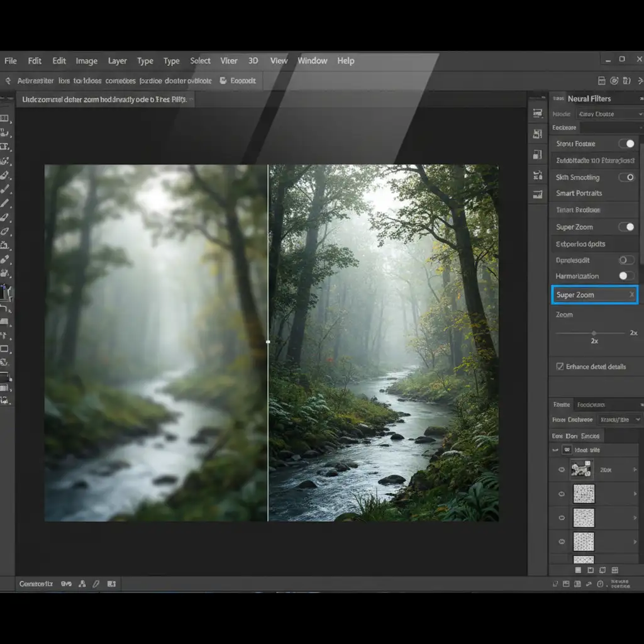Click the first icon at layers panel bottom
This screenshot has width=644, height=644.
[x=579, y=570]
